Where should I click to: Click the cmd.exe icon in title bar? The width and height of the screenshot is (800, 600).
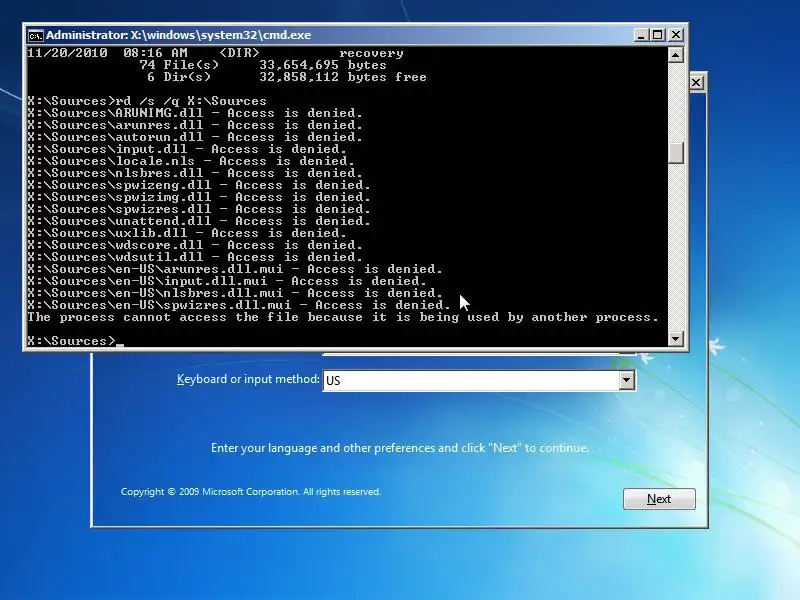35,35
